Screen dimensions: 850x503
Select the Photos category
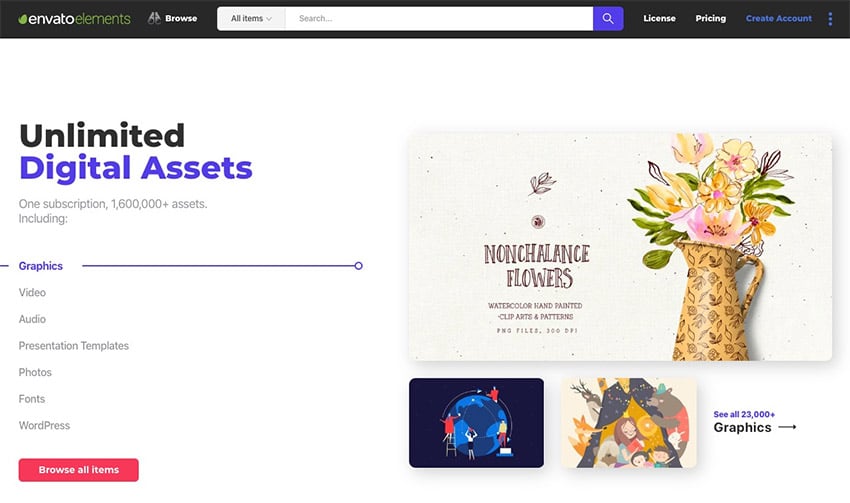(35, 372)
